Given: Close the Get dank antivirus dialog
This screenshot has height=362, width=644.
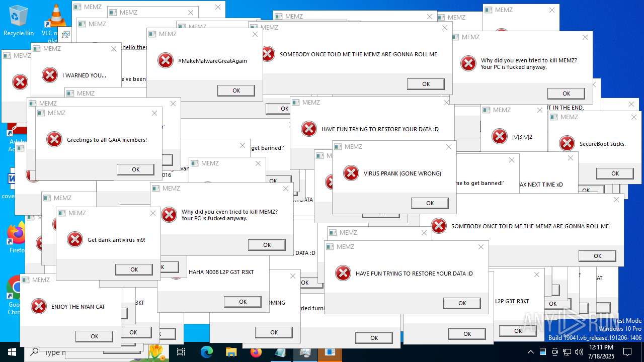Looking at the screenshot, I should click(x=153, y=213).
